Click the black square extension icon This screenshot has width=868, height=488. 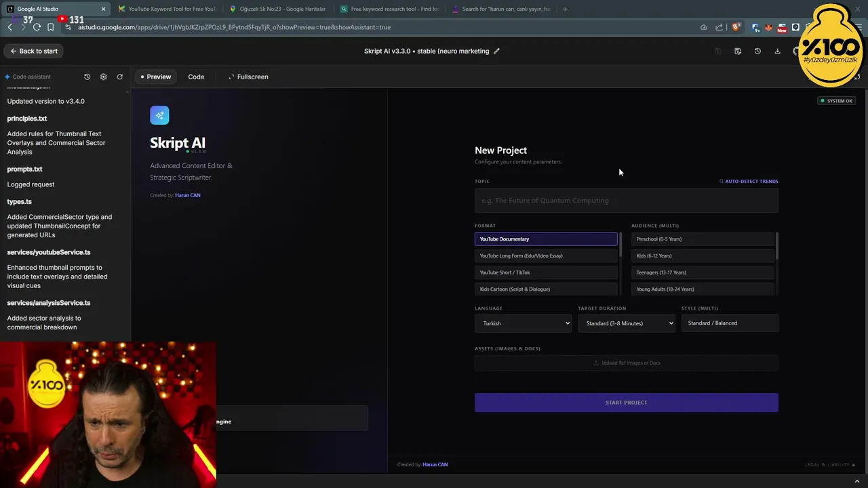tap(795, 28)
